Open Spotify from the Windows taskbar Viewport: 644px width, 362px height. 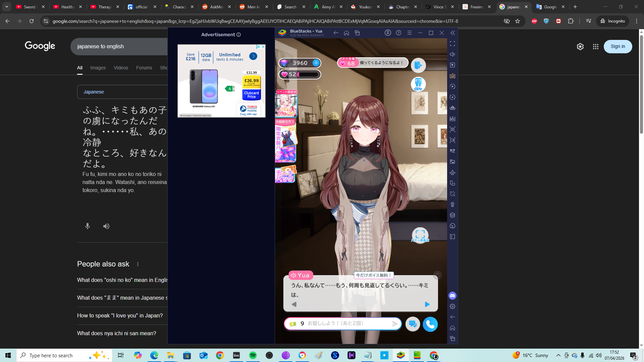pyautogui.click(x=253, y=355)
